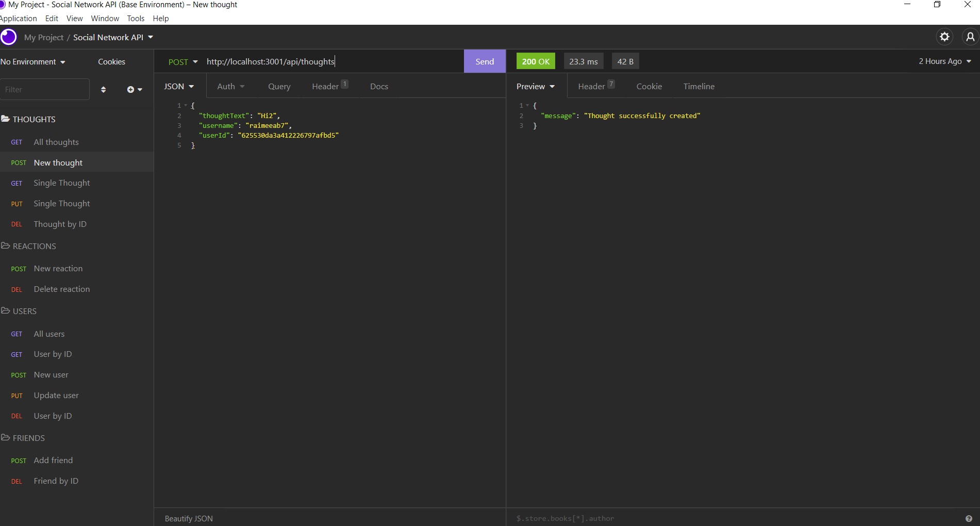Select the DEL User by ID request
The image size is (980, 526).
77,416
